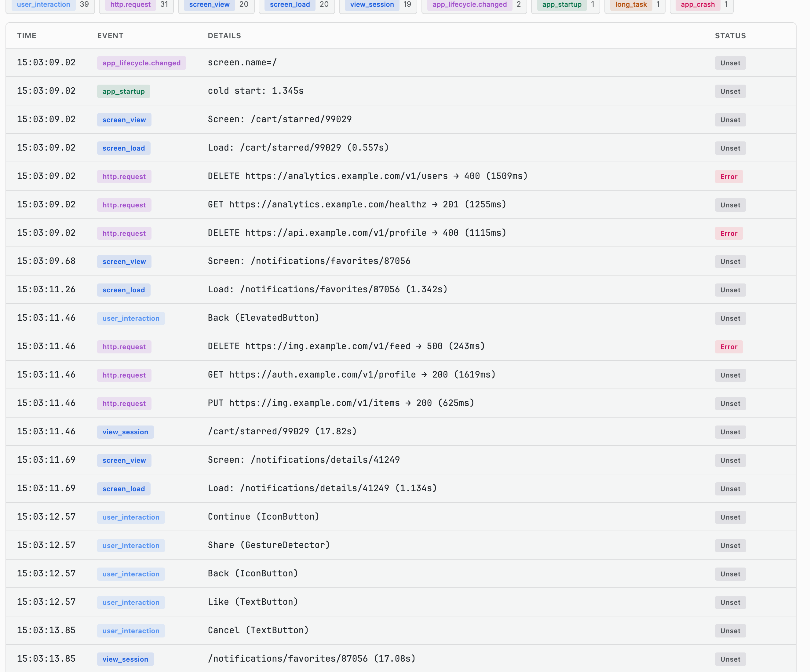The width and height of the screenshot is (810, 672).
Task: Click timestamp 15:03:11.26
Action: click(46, 290)
